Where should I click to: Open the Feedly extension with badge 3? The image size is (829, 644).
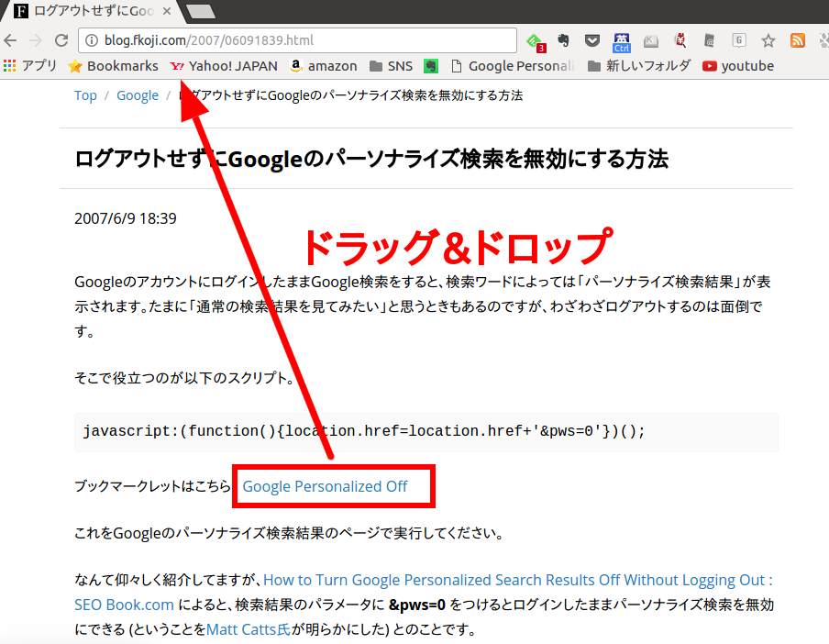click(x=535, y=41)
